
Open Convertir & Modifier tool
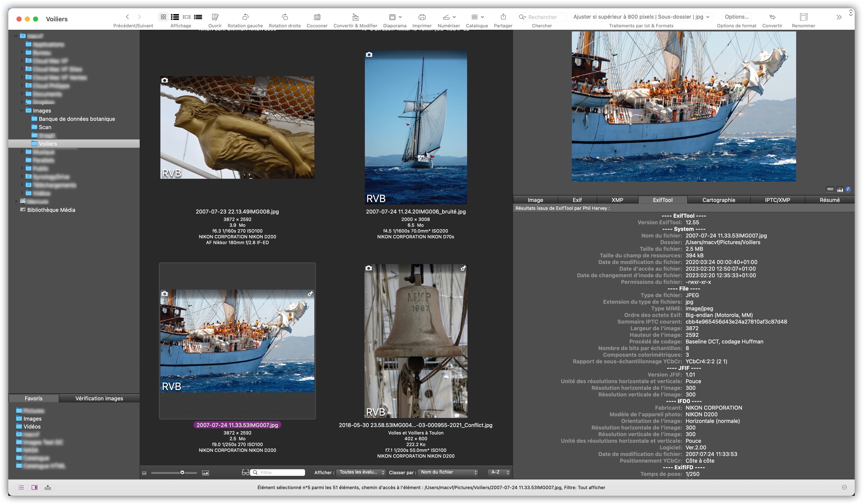[x=356, y=17]
